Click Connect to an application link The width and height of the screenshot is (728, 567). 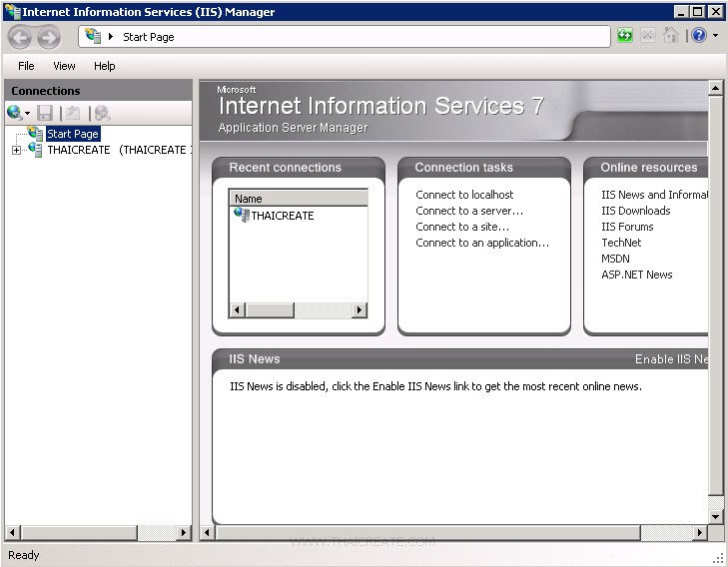[x=482, y=243]
